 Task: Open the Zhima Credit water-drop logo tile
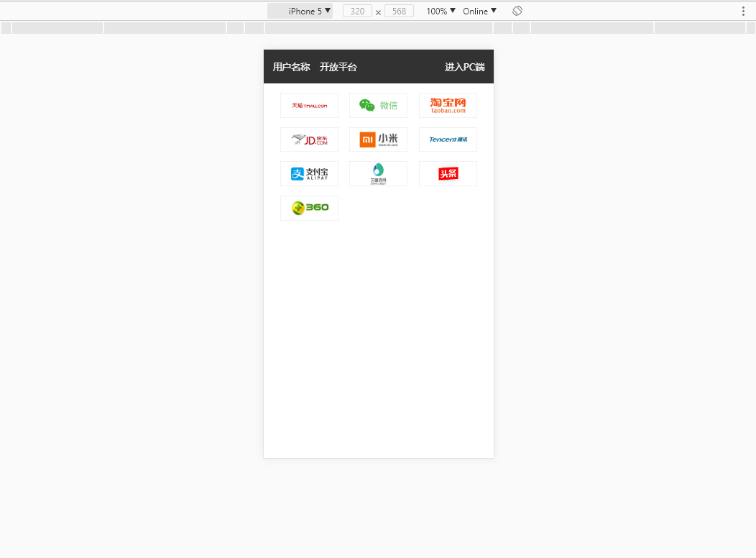pyautogui.click(x=379, y=173)
